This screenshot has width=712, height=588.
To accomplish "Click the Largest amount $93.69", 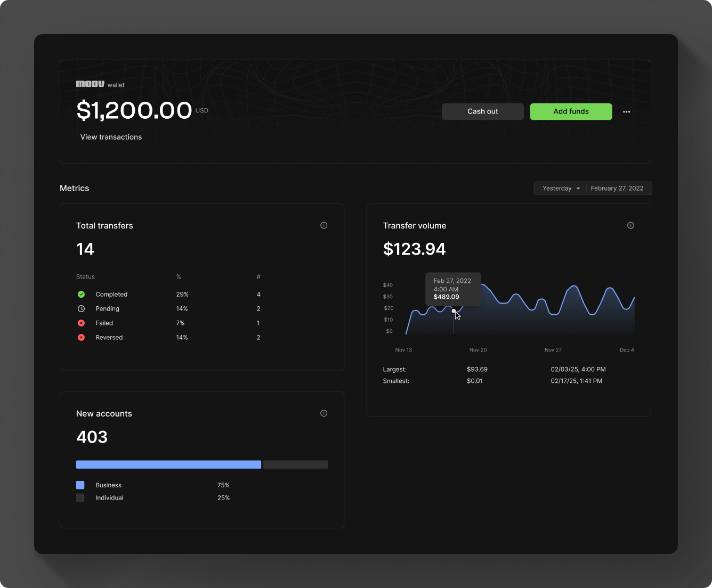I will 477,369.
